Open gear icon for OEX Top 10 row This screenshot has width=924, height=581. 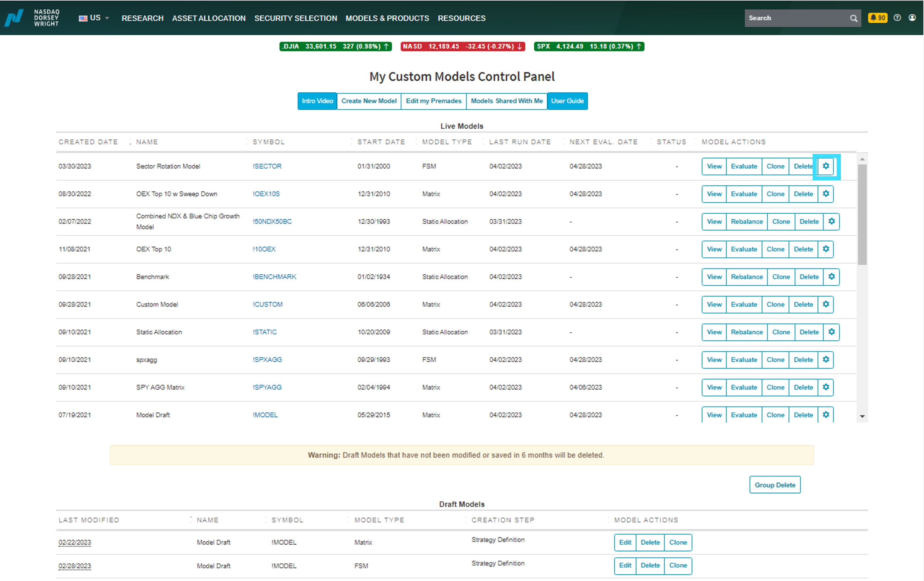pyautogui.click(x=826, y=249)
